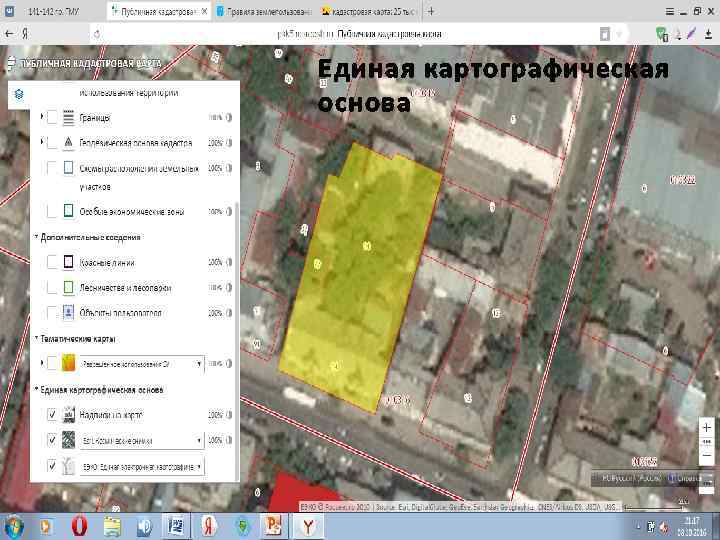Screen dimensions: 720x540
Task: Adjust opacity slider for Надписи на карте
Action: pyautogui.click(x=229, y=415)
